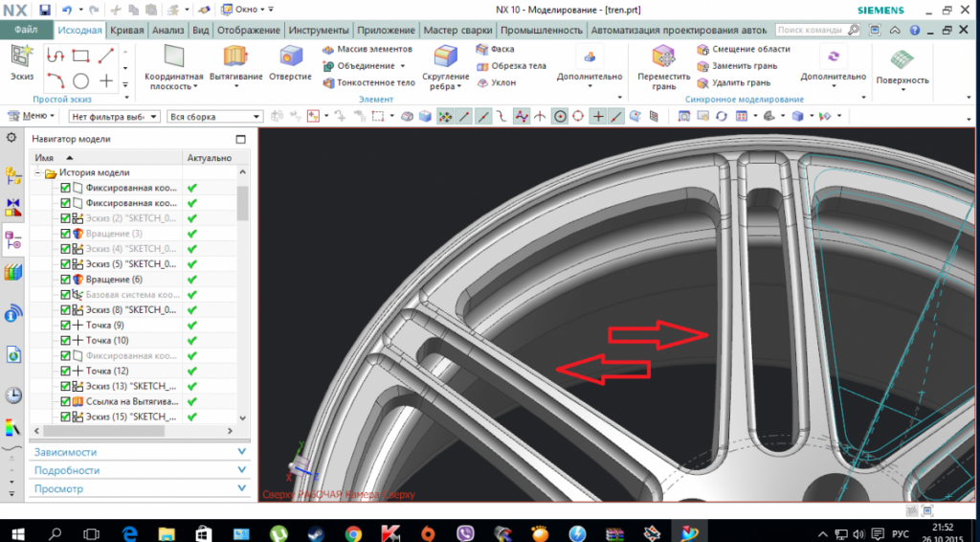
Task: Select the Скругление ребра edge blend tool
Action: coord(445,68)
